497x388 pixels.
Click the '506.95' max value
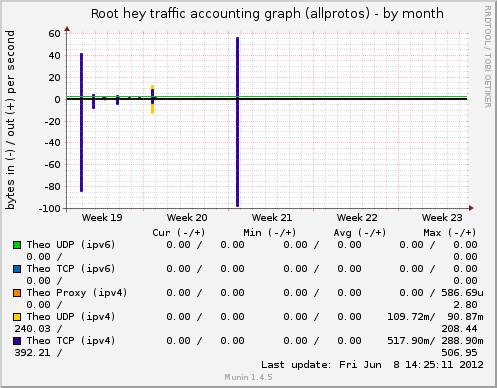(x=459, y=353)
